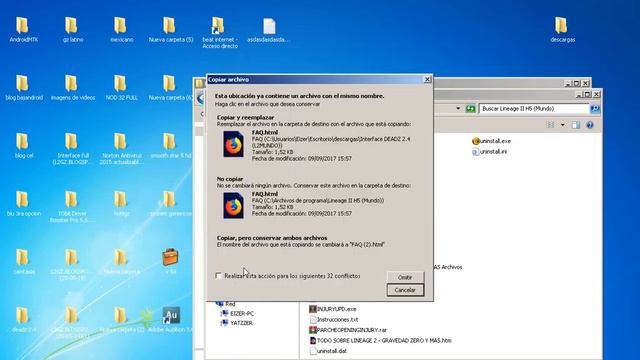The height and width of the screenshot is (360, 640).
Task: Select the blog cel folder
Action: click(x=23, y=146)
